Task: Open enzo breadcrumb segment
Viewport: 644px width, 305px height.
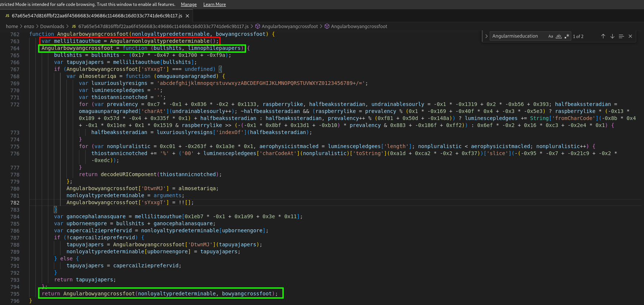Action: (x=29, y=27)
